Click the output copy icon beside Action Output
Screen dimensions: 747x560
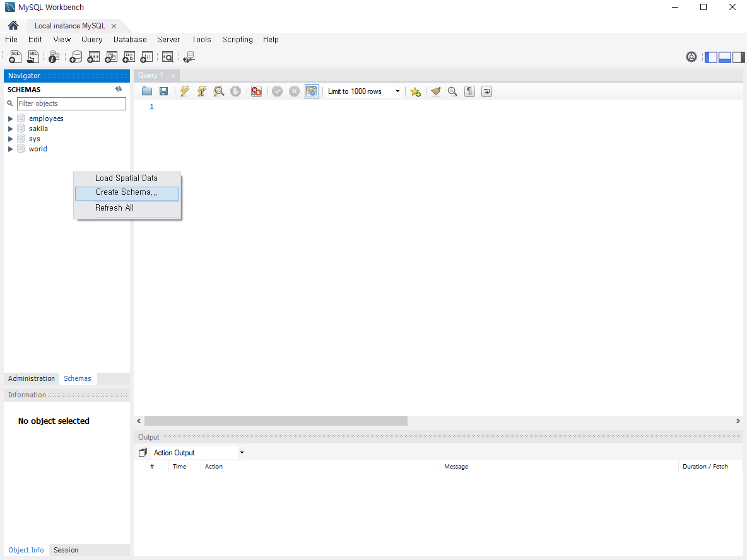pyautogui.click(x=143, y=452)
